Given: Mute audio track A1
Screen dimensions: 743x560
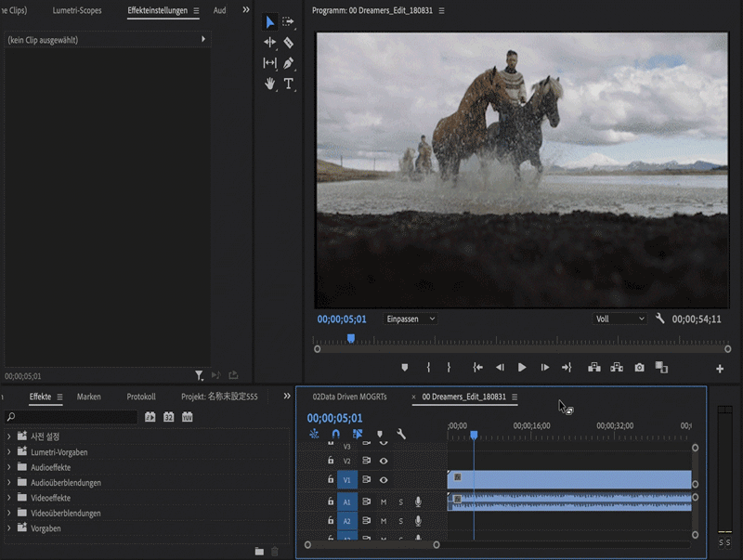Looking at the screenshot, I should [x=384, y=501].
